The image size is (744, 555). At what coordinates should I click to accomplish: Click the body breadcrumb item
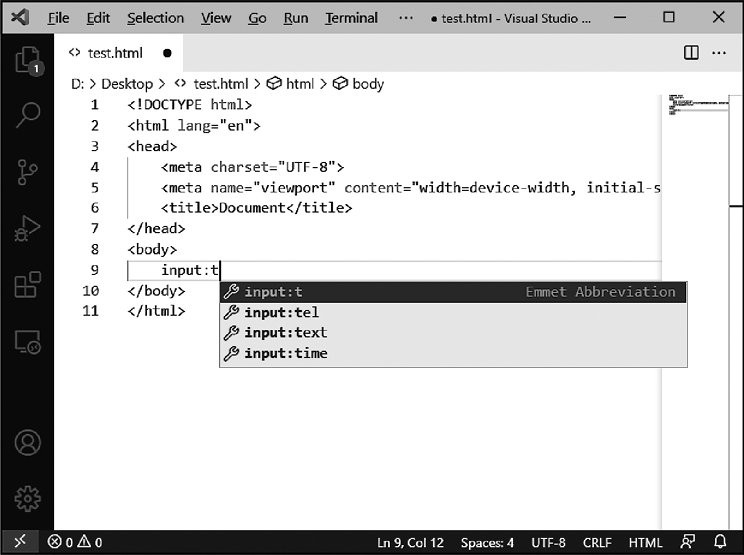(367, 84)
